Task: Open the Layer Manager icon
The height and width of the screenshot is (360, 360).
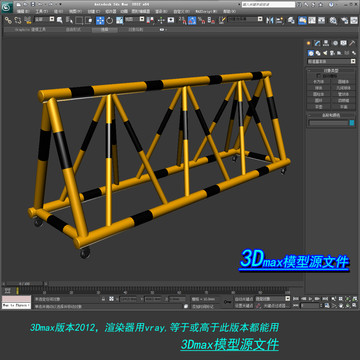Action: click(x=291, y=20)
